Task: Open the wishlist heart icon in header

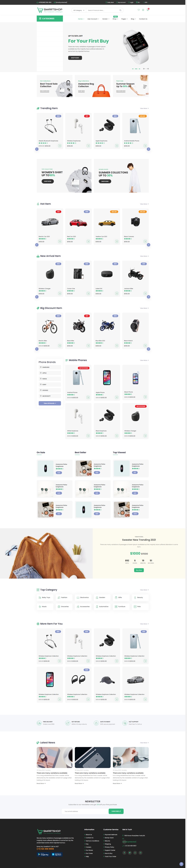Action: tap(138, 10)
